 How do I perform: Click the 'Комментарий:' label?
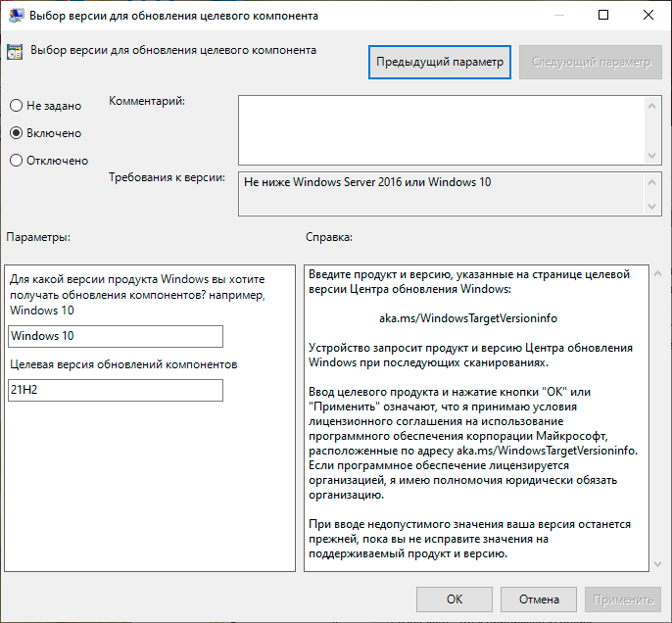[147, 101]
